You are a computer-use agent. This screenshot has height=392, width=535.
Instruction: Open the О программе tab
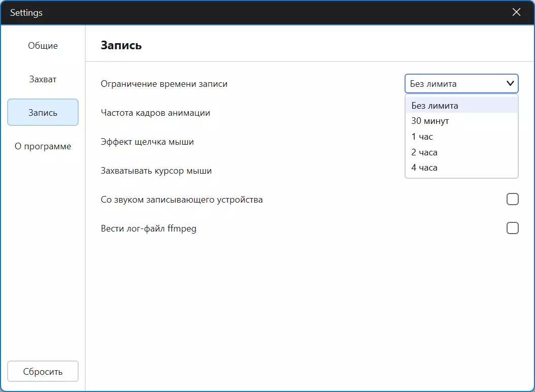pyautogui.click(x=43, y=146)
